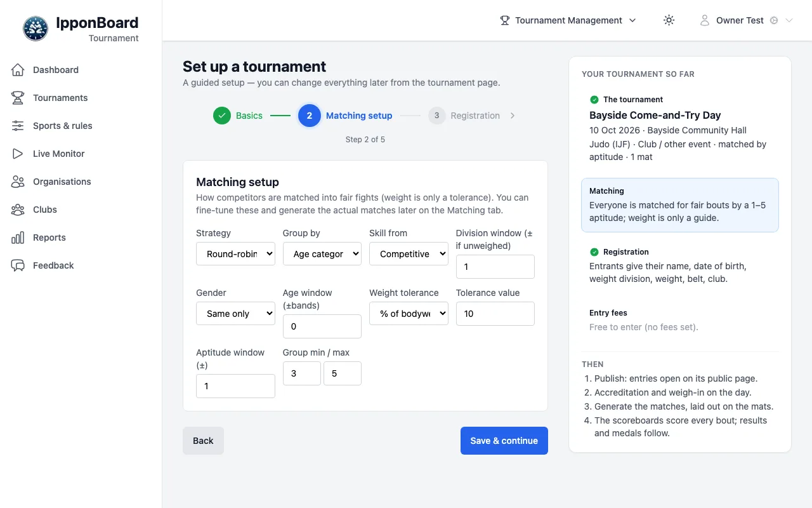The image size is (812, 508).
Task: Click the green Basics checkmark step icon
Action: [222, 116]
